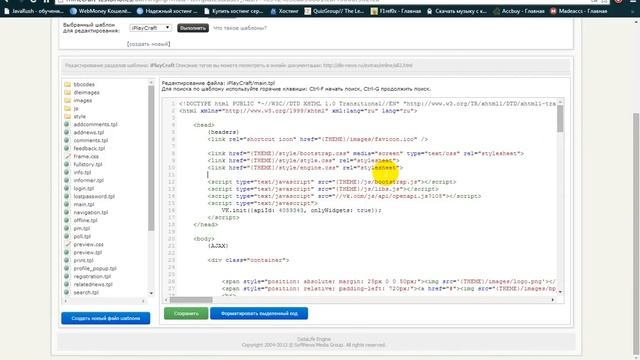The image size is (640, 360).
Task: Click the file list scroll up arrow
Action: 151,82
